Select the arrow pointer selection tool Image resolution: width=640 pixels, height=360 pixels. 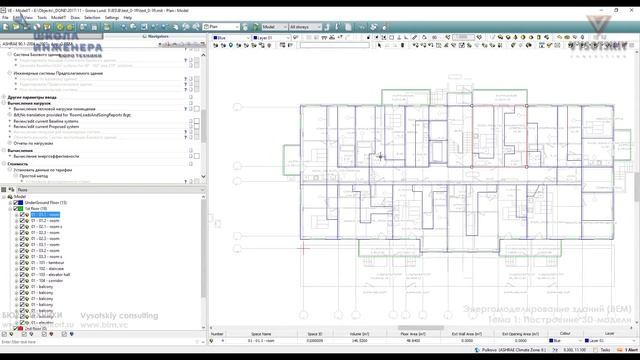379,45
